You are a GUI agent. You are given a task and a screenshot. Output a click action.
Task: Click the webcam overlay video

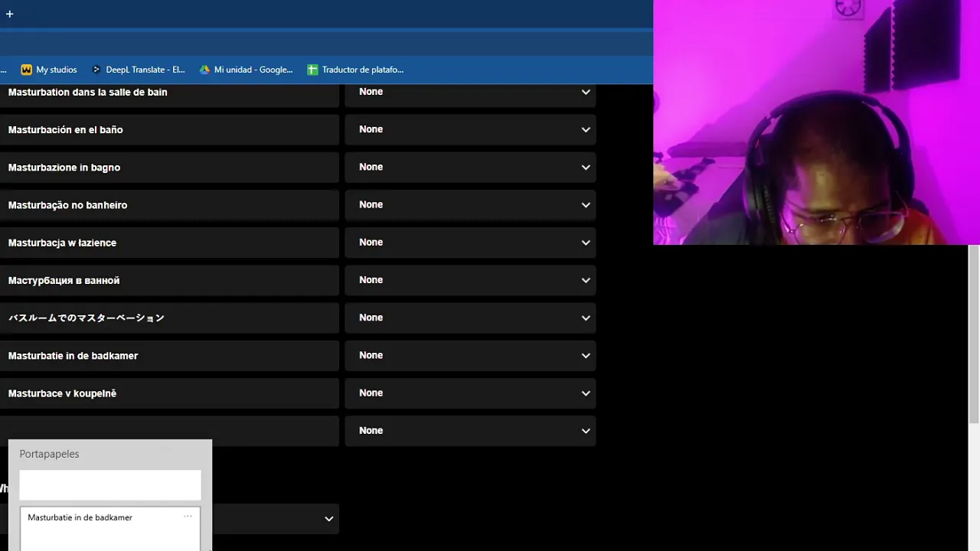[816, 122]
